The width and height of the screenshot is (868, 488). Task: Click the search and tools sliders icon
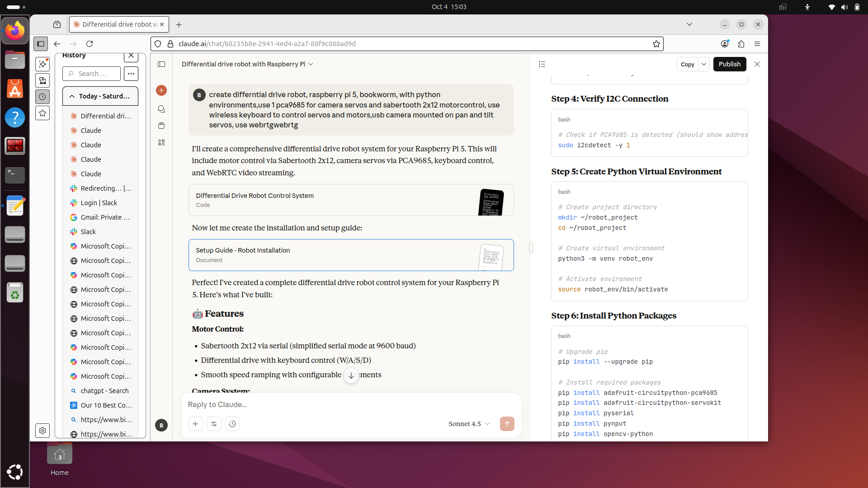214,424
